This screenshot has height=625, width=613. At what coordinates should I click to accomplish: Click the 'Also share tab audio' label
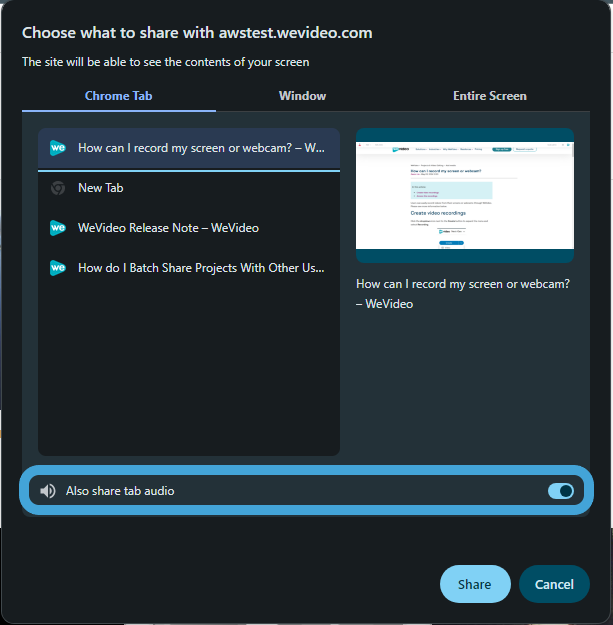click(120, 491)
